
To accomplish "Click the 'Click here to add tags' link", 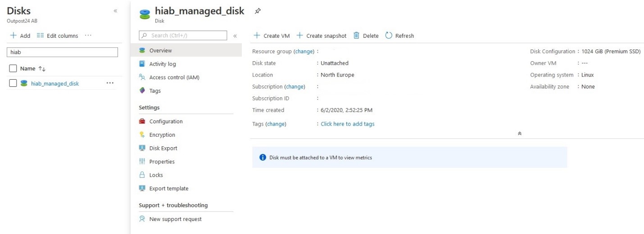I will [x=347, y=124].
